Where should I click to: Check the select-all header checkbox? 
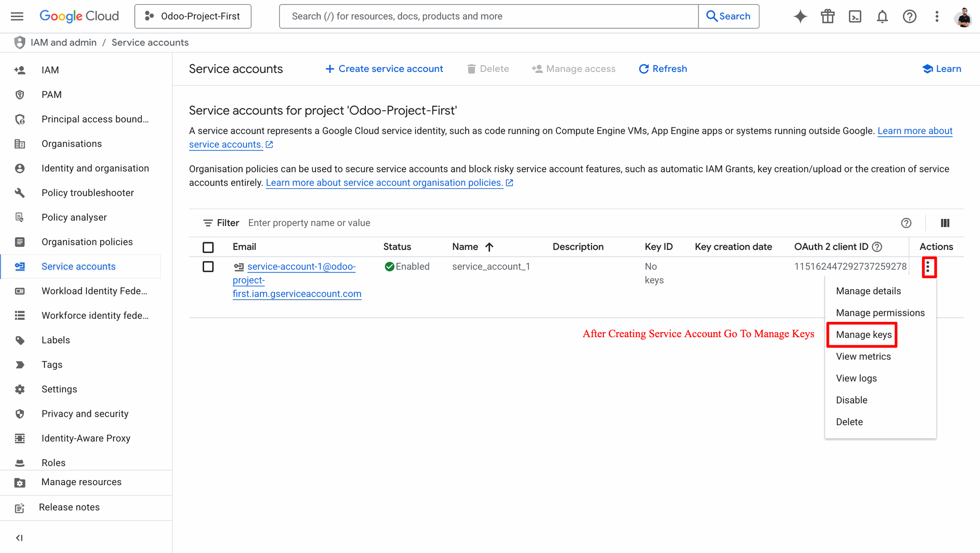(208, 247)
